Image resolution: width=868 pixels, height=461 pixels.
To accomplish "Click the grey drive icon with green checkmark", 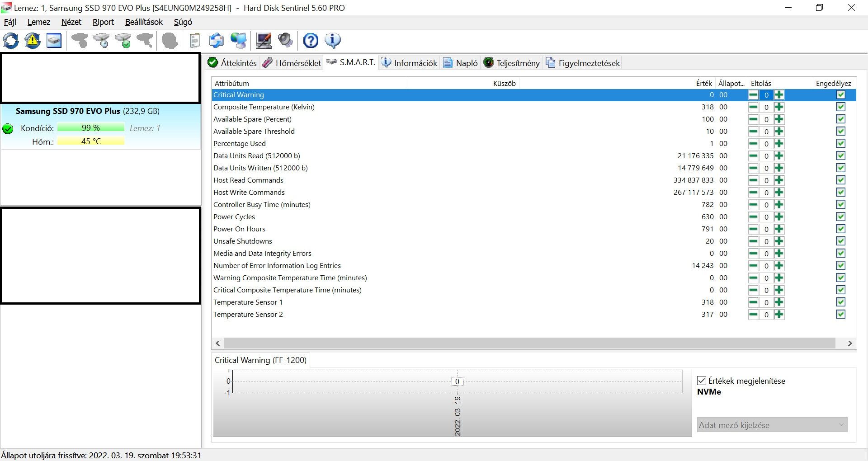I will [123, 41].
